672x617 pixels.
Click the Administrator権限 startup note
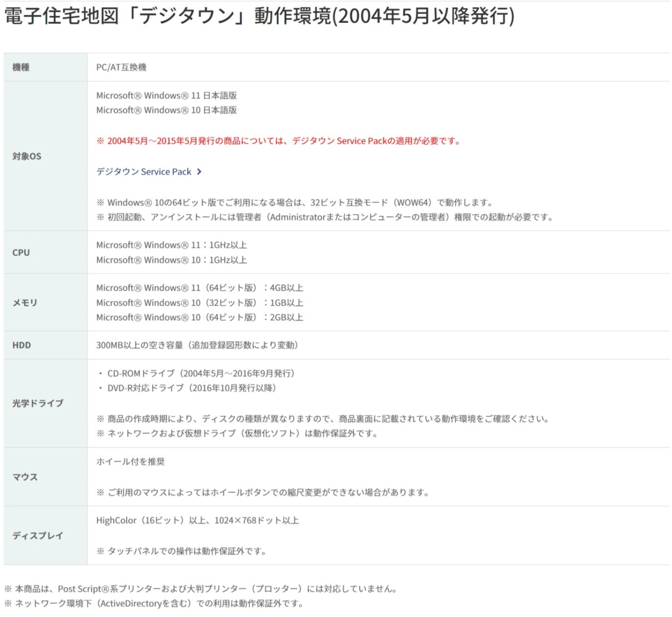pyautogui.click(x=325, y=217)
